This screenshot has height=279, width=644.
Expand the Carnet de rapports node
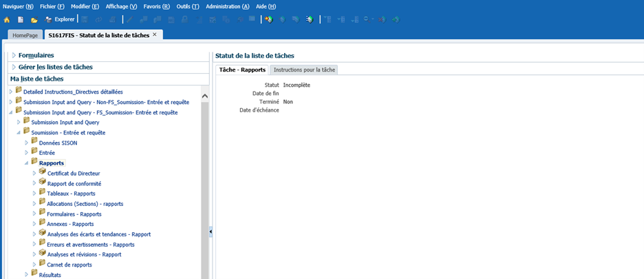coord(34,265)
